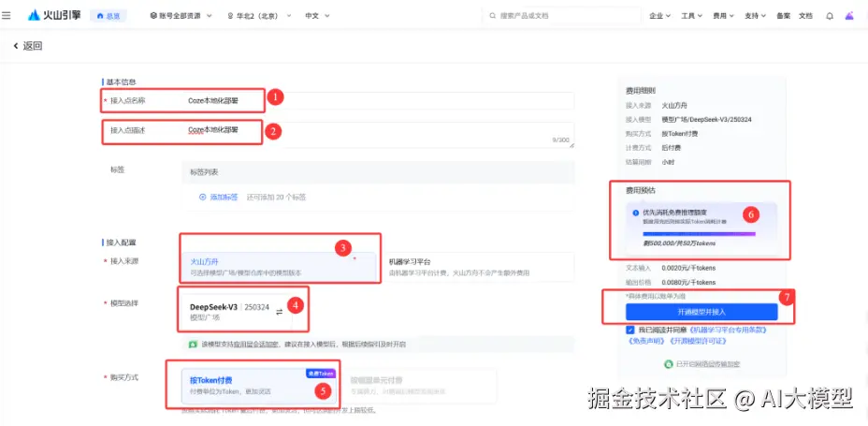
Task: Click the free token quota progress bar
Action: 699,234
